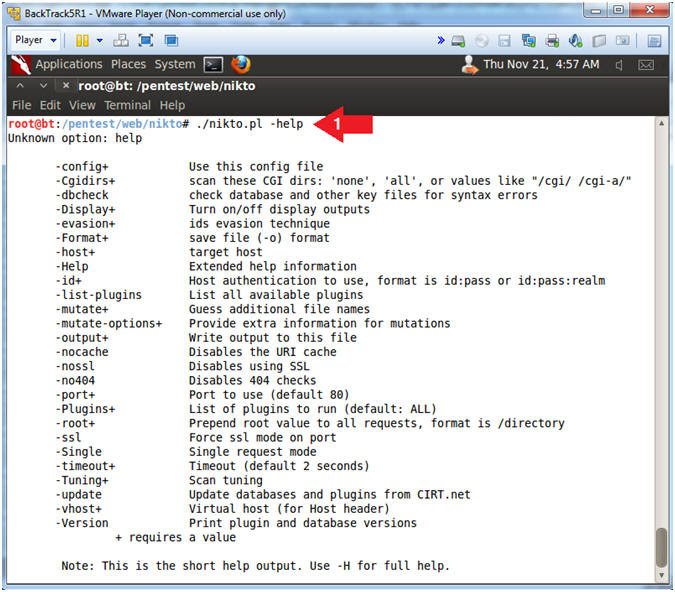Click the BackTrack dragon logo icon
This screenshot has width=675, height=592.
pos(21,65)
